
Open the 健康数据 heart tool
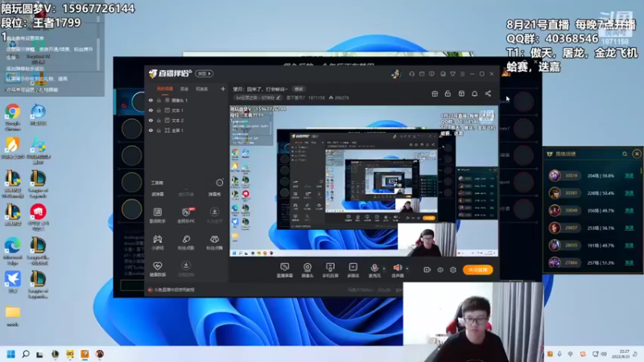(157, 269)
